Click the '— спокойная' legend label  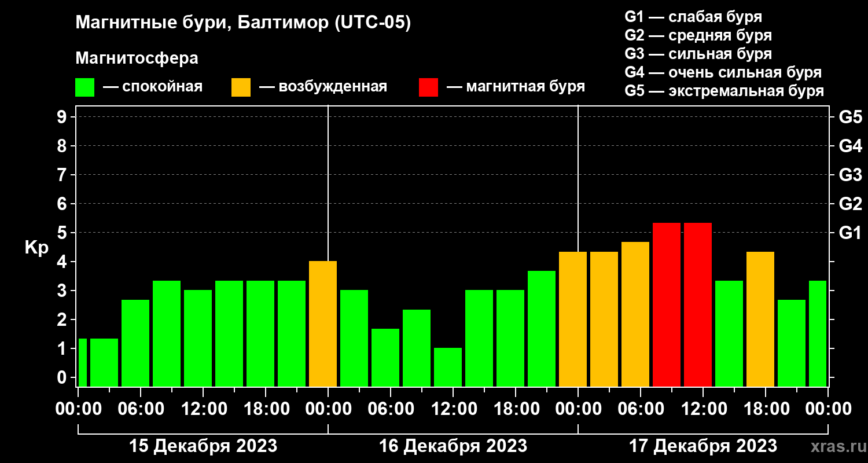153,87
